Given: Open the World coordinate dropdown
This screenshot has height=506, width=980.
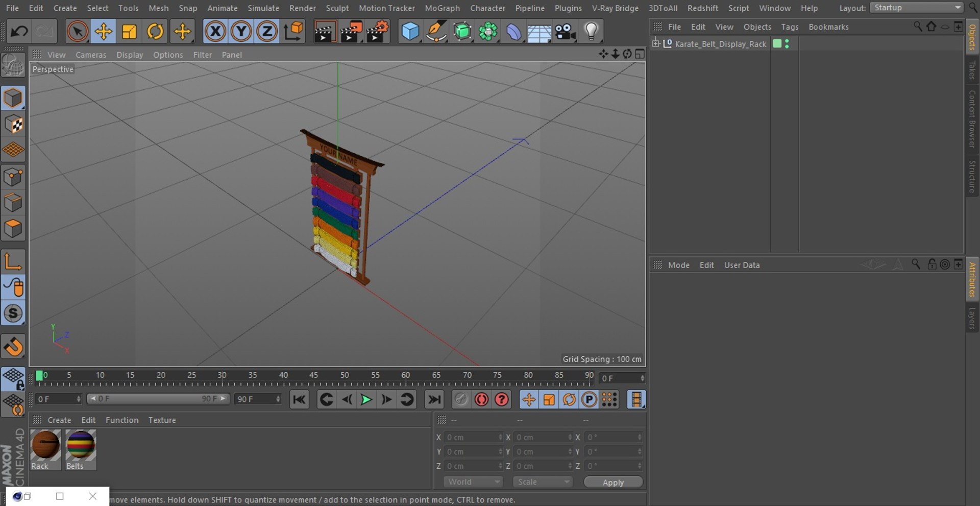Looking at the screenshot, I should pos(473,482).
